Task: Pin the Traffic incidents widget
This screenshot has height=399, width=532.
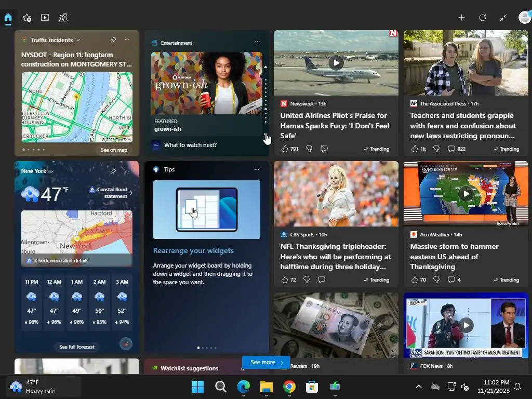Action: [113, 39]
